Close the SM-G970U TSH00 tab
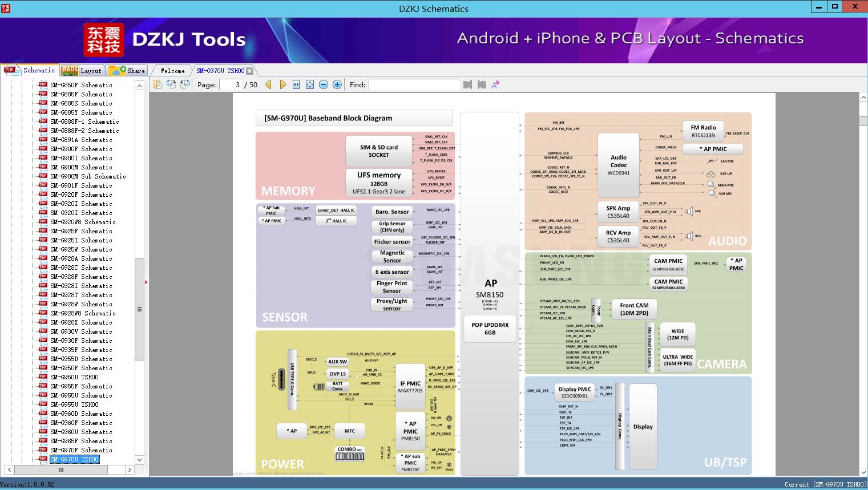This screenshot has width=868, height=490. click(x=250, y=71)
